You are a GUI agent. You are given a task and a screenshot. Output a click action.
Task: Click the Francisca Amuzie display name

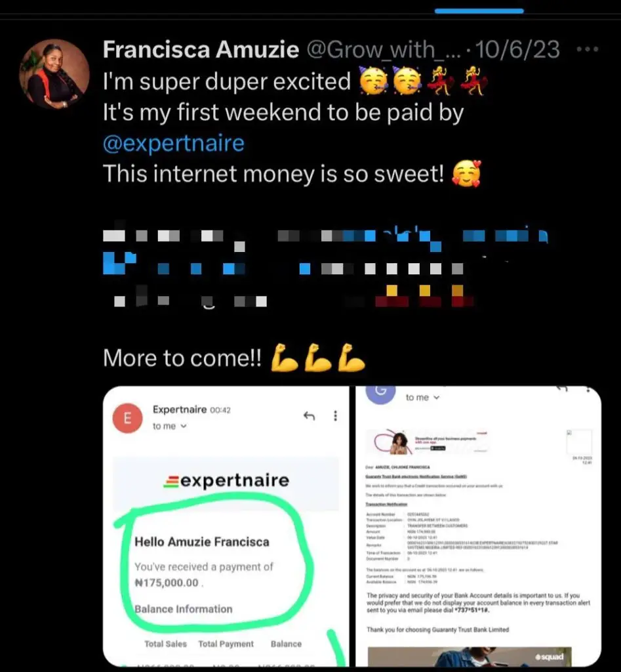click(x=201, y=49)
